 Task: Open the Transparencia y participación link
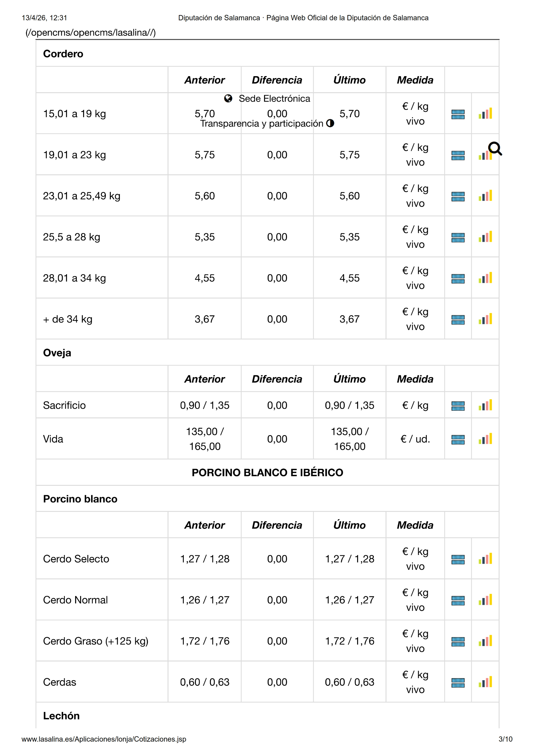(x=262, y=124)
